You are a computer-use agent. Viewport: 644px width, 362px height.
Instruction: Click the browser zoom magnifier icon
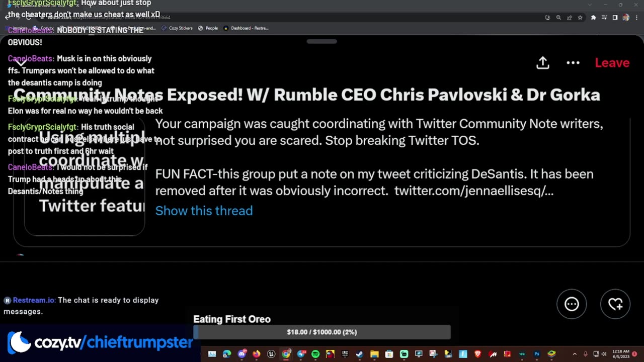pyautogui.click(x=558, y=18)
